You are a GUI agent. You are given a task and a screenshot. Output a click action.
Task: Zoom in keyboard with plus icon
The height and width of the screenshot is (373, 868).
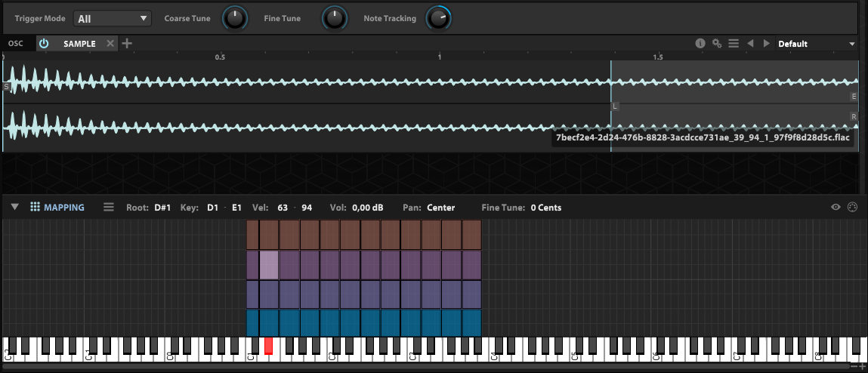coord(862,366)
